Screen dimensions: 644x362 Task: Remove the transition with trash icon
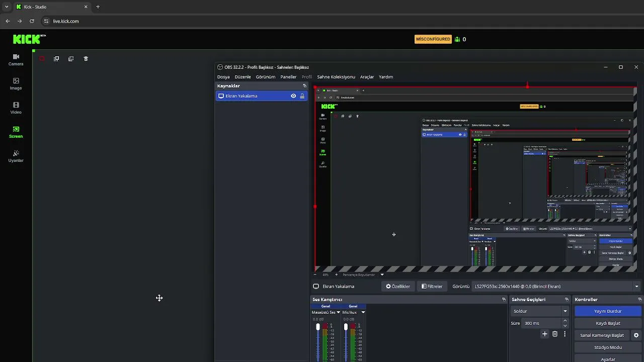pyautogui.click(x=555, y=334)
